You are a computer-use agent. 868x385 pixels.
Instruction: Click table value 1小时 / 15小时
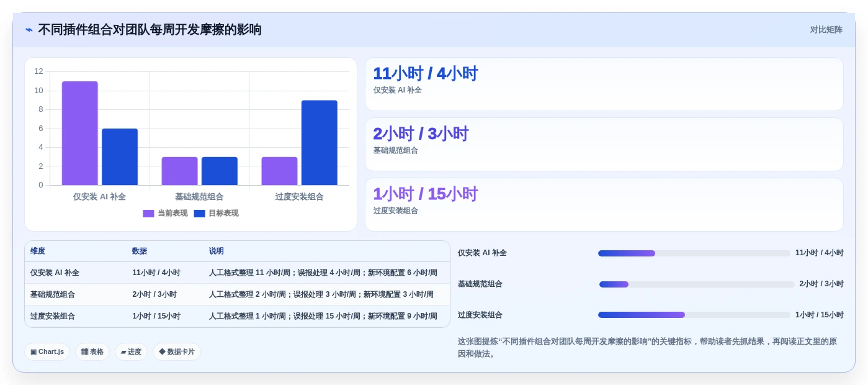(x=156, y=316)
